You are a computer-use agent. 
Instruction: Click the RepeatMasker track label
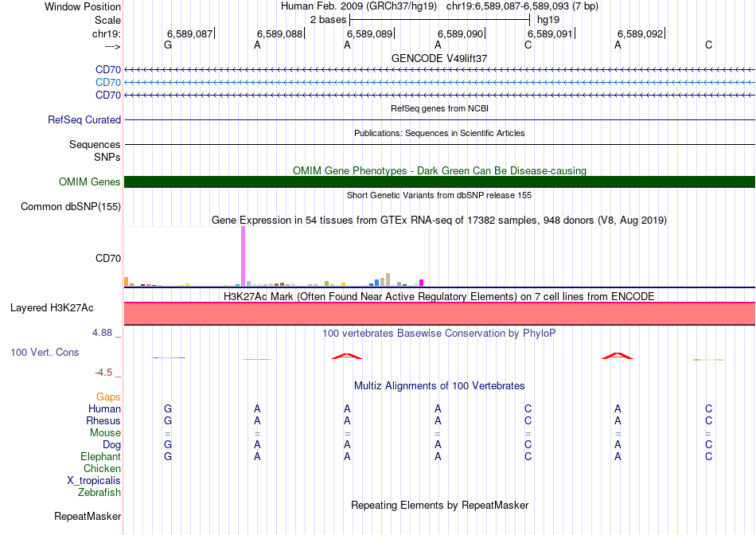[88, 516]
